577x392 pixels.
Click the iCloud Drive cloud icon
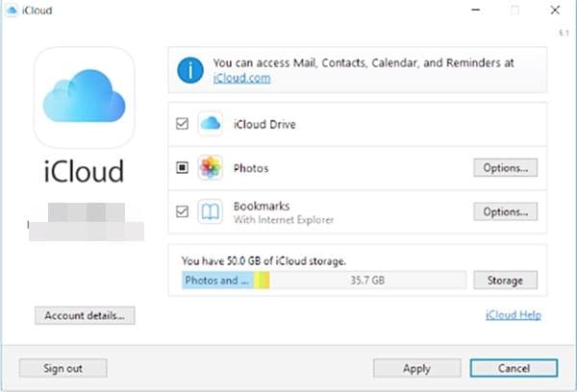(210, 124)
